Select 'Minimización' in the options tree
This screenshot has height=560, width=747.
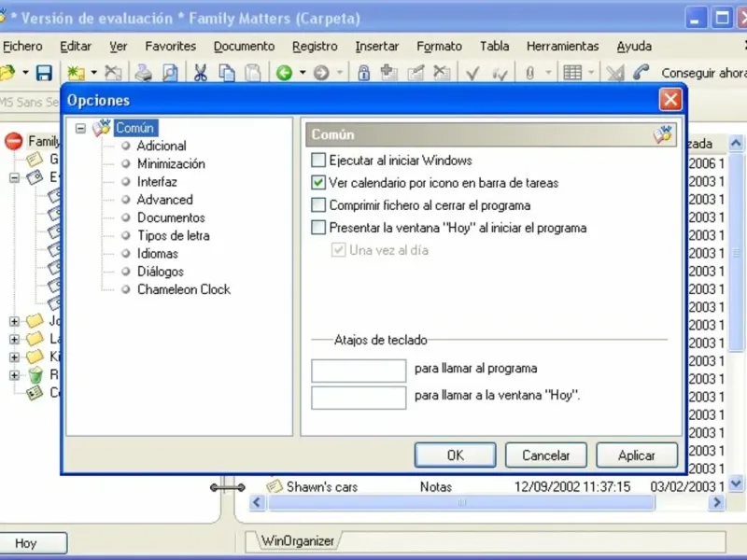171,164
